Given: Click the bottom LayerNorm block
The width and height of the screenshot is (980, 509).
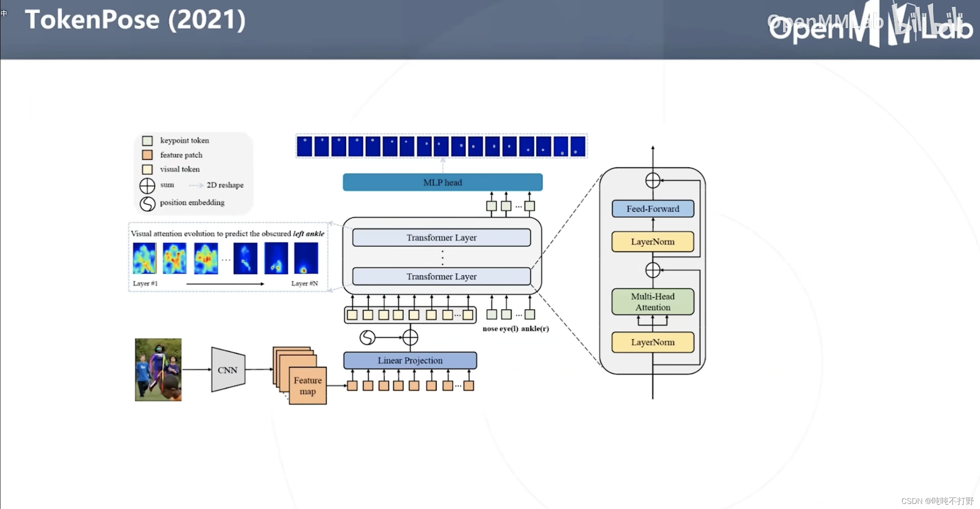Looking at the screenshot, I should coord(653,342).
